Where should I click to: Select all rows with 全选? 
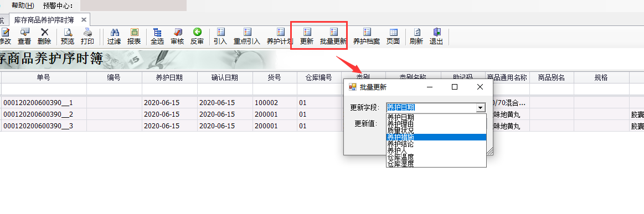tap(157, 36)
